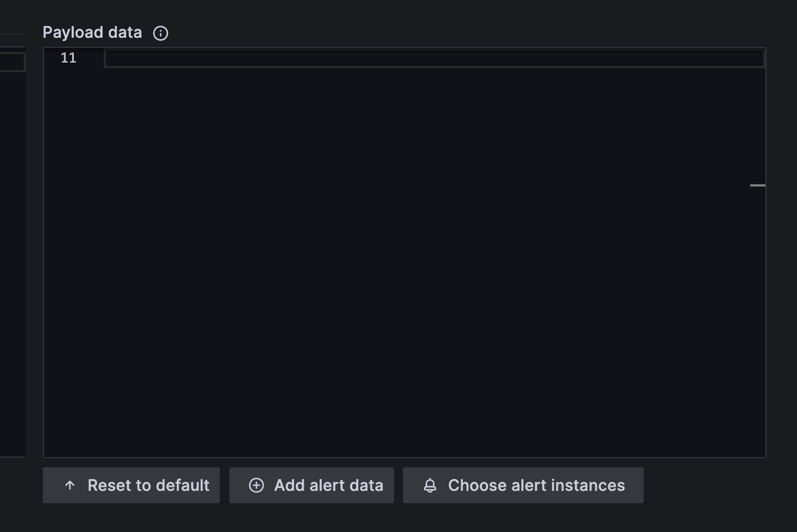Click the info icon beside Payload data
This screenshot has height=532, width=797.
pos(161,33)
